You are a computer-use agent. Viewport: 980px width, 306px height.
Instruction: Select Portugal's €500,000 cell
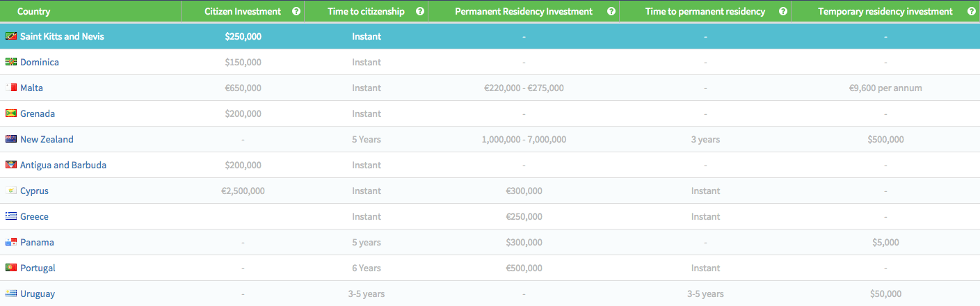pos(524,268)
